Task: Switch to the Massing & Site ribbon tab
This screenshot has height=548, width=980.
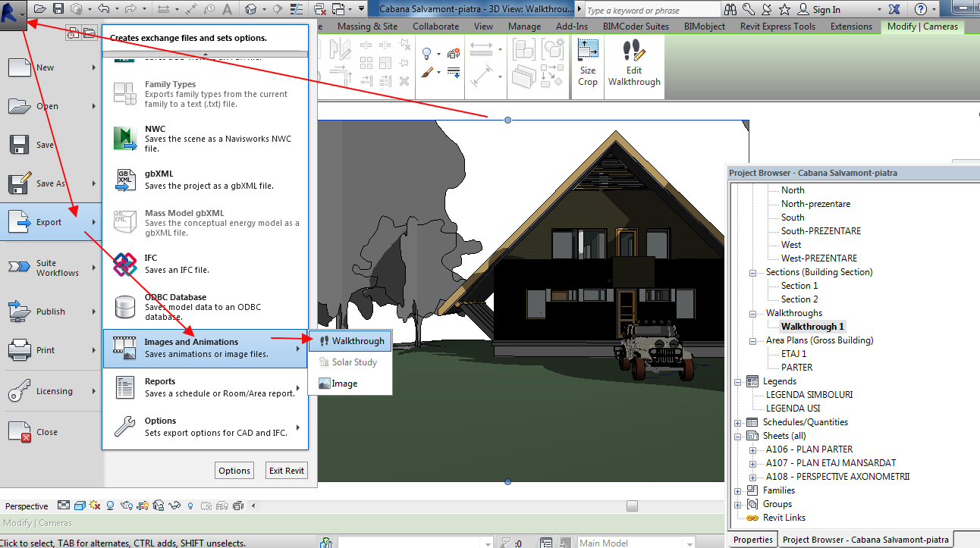Action: pos(367,27)
